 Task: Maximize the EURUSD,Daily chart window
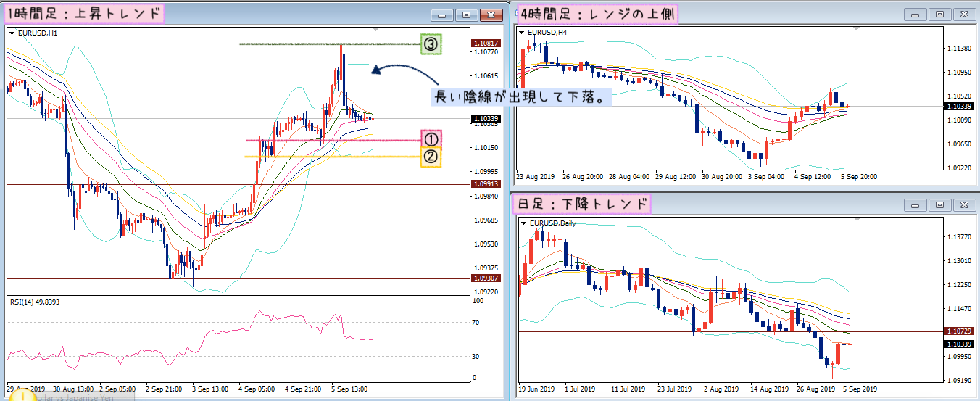tap(939, 205)
